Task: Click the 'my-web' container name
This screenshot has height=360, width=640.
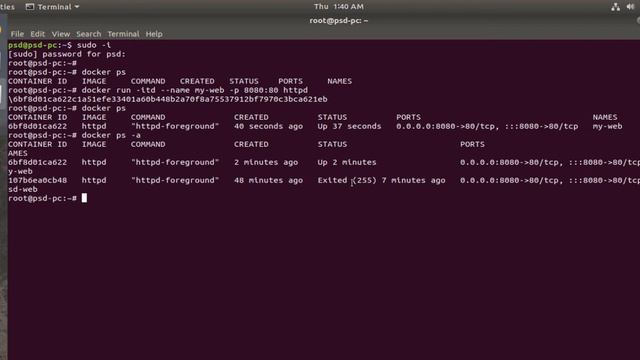Action: pos(607,126)
